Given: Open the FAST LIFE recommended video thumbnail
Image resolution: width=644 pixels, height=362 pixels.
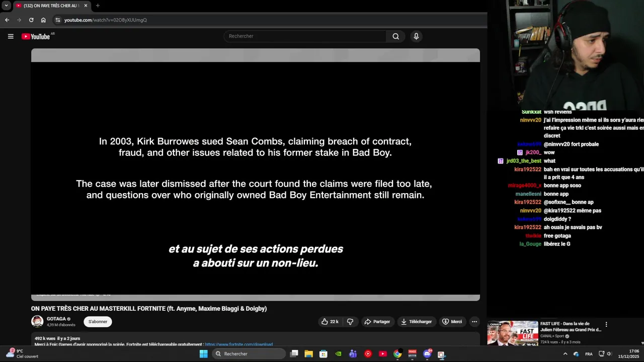Looking at the screenshot, I should (512, 333).
